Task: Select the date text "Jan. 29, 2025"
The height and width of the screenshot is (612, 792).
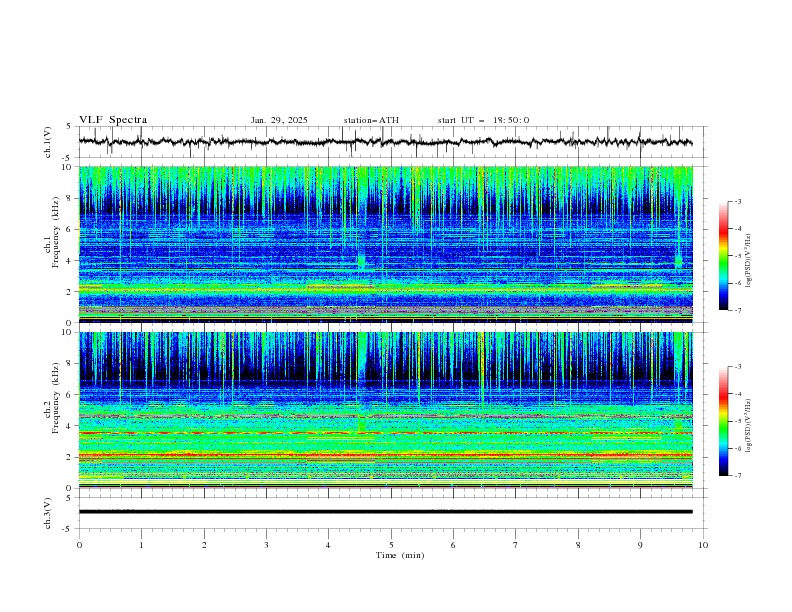Action: tap(279, 120)
